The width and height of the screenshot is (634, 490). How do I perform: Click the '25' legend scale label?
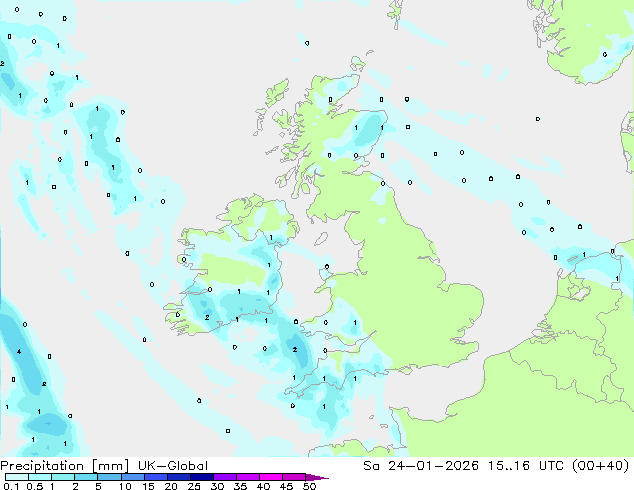[x=194, y=486]
